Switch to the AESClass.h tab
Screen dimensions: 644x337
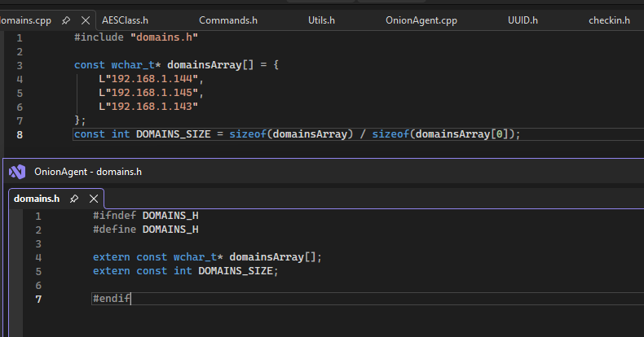pos(125,20)
